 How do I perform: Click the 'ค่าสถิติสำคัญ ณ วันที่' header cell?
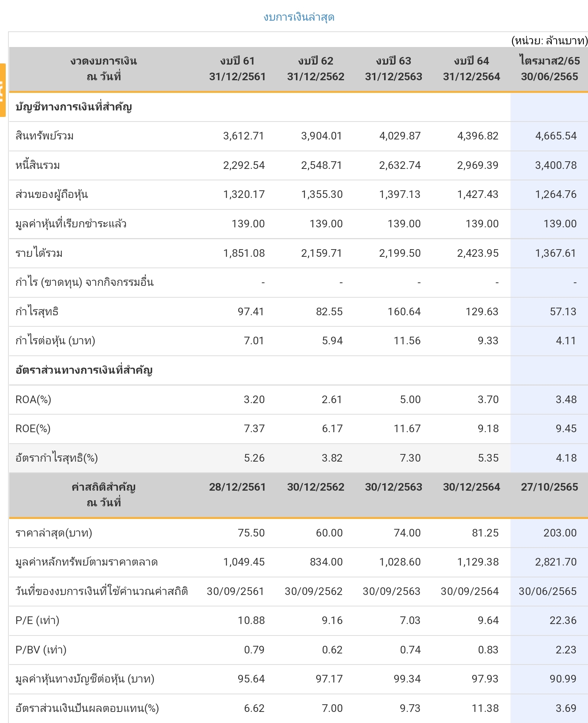(x=103, y=495)
